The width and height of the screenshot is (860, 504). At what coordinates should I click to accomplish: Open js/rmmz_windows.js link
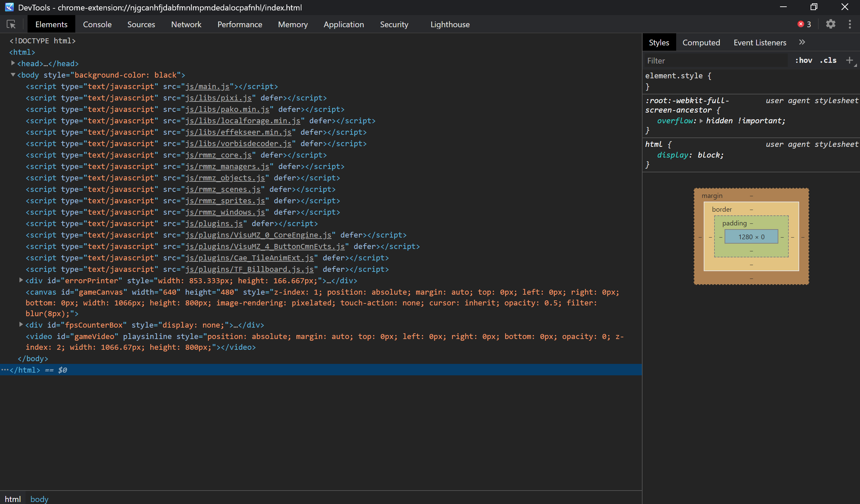coord(225,212)
